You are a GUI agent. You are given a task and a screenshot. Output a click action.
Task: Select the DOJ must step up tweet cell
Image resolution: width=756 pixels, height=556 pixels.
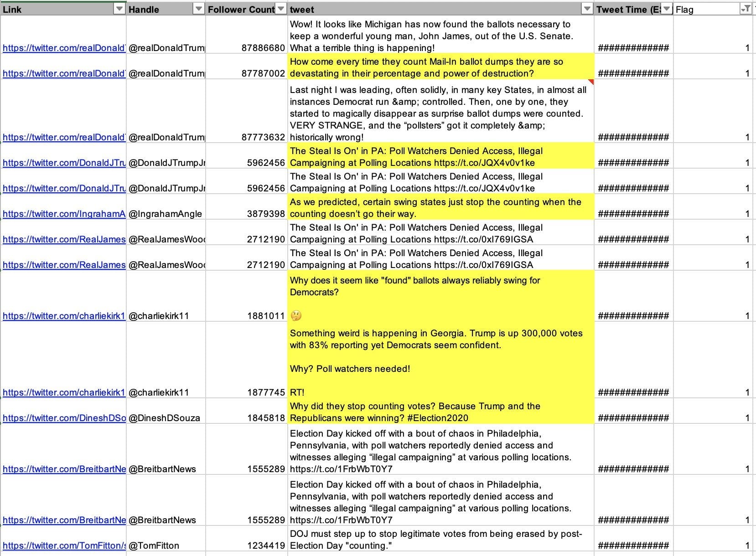[441, 539]
